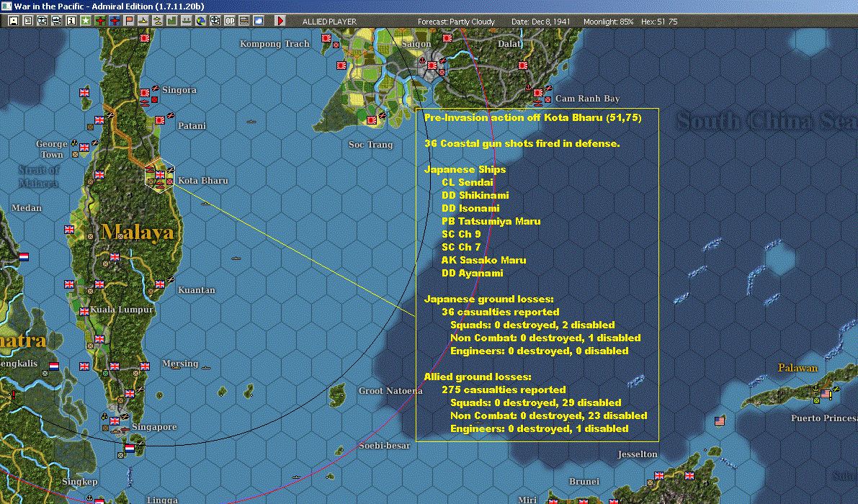Open the information 'i' toolbar icon
The height and width of the screenshot is (504, 858).
coord(71,21)
